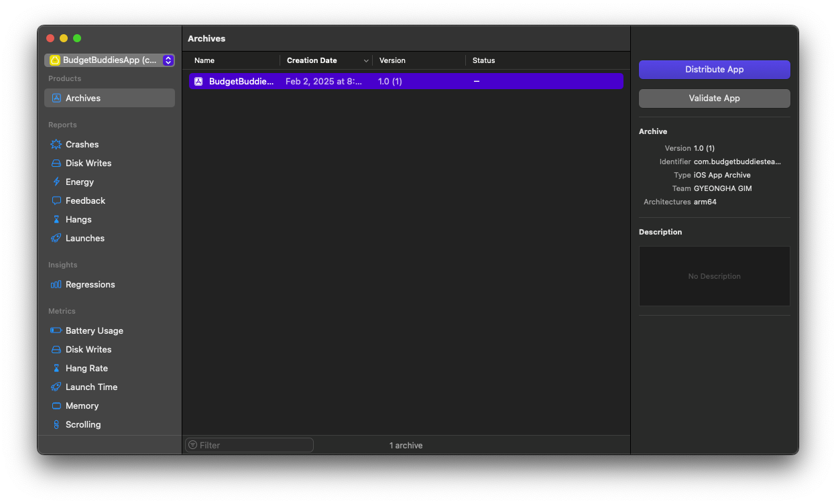Click the GYEONGHA GIM team value
Viewport: 836px width, 504px height.
click(723, 188)
